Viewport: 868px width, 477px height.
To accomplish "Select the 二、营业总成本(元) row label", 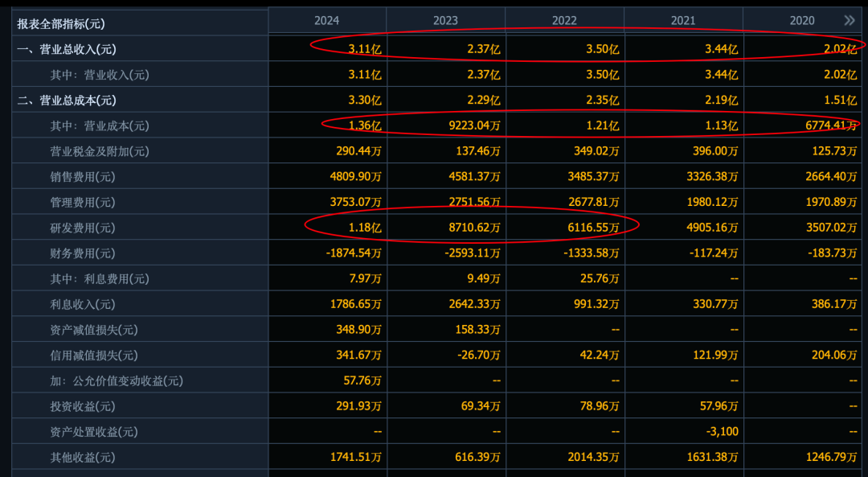I will (x=67, y=101).
